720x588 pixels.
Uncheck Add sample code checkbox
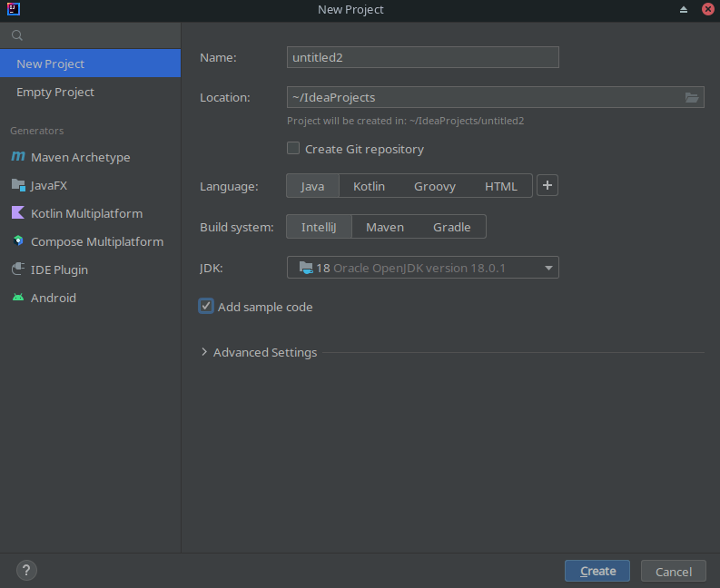206,306
